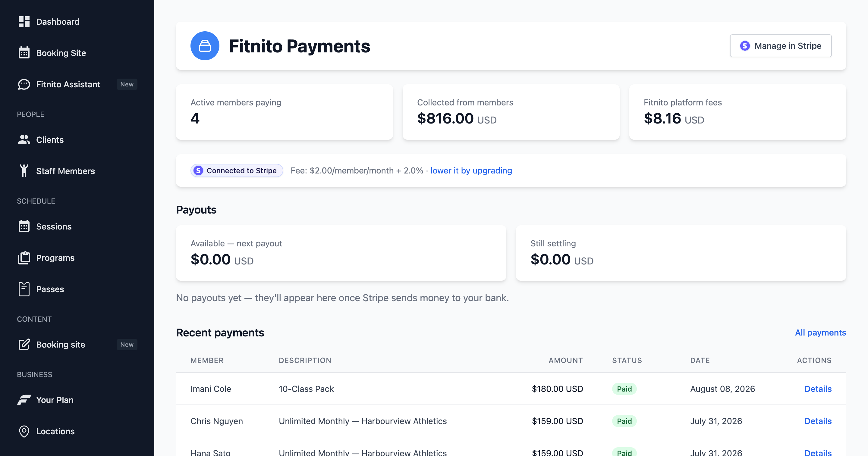868x456 pixels.
Task: Click Chris Nguyen's July 31, 2026 date
Action: tap(716, 421)
